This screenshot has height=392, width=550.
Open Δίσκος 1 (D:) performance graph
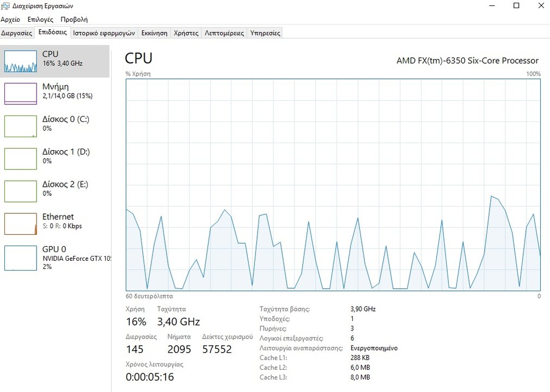click(x=21, y=159)
